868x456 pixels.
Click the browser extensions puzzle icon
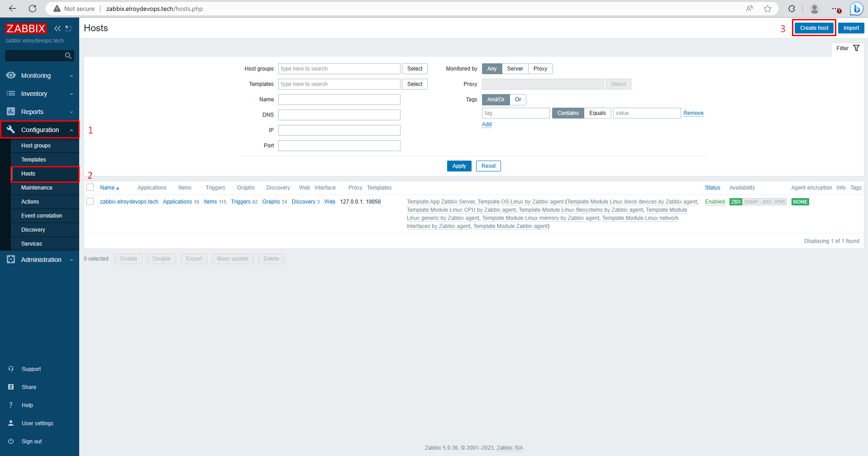coord(792,9)
